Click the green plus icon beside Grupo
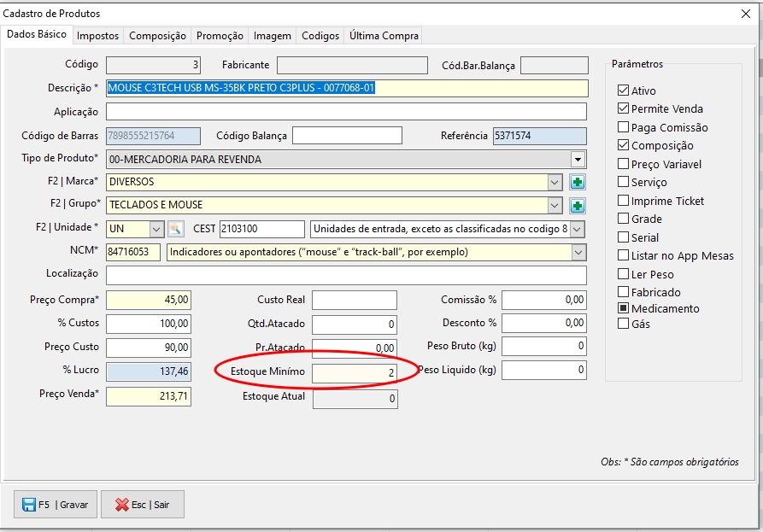This screenshot has width=763, height=532. pos(578,205)
